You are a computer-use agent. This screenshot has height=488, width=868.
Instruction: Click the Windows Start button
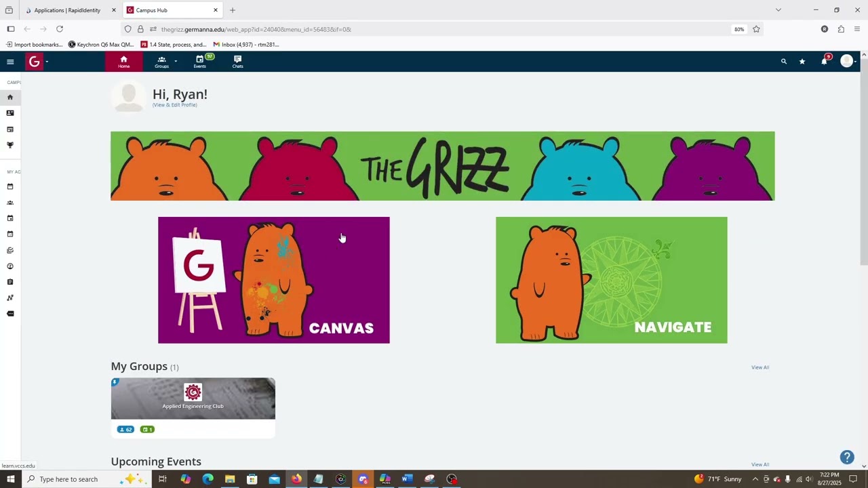(10, 479)
